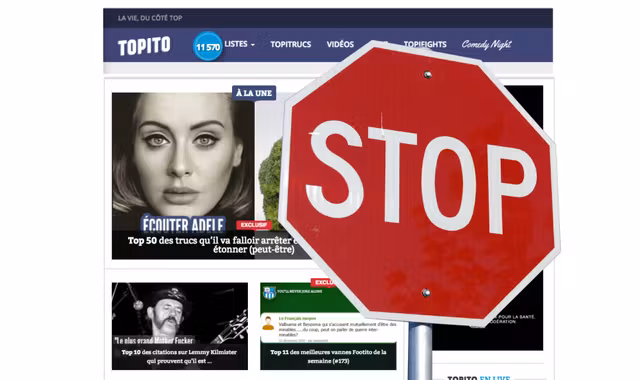Open the TOPITRUCS menu item
The width and height of the screenshot is (640, 380).
(x=291, y=44)
